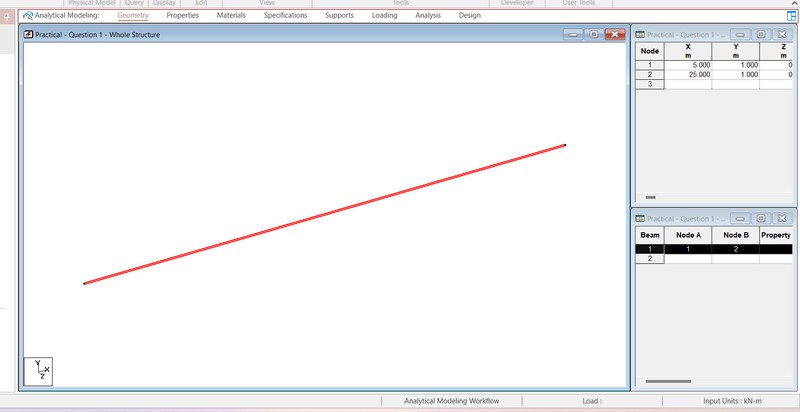Select node row 1 header
Viewport: 800px width, 412px height.
[x=649, y=65]
